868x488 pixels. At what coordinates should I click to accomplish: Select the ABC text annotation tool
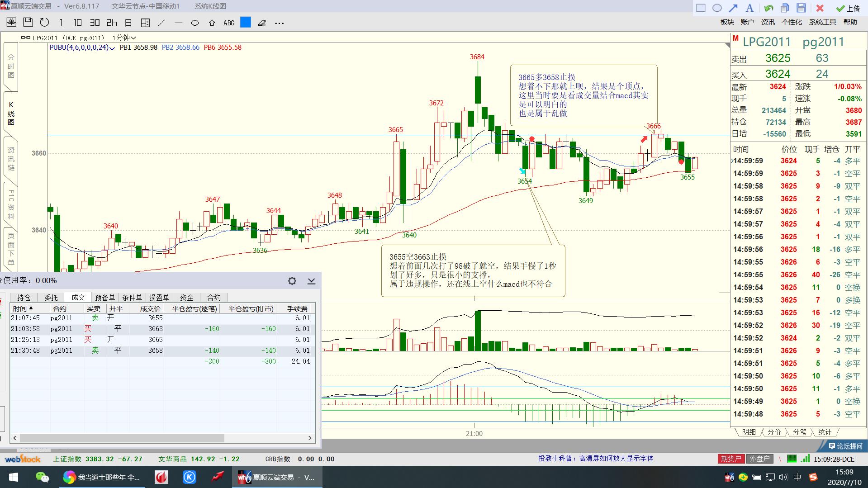(x=229, y=23)
